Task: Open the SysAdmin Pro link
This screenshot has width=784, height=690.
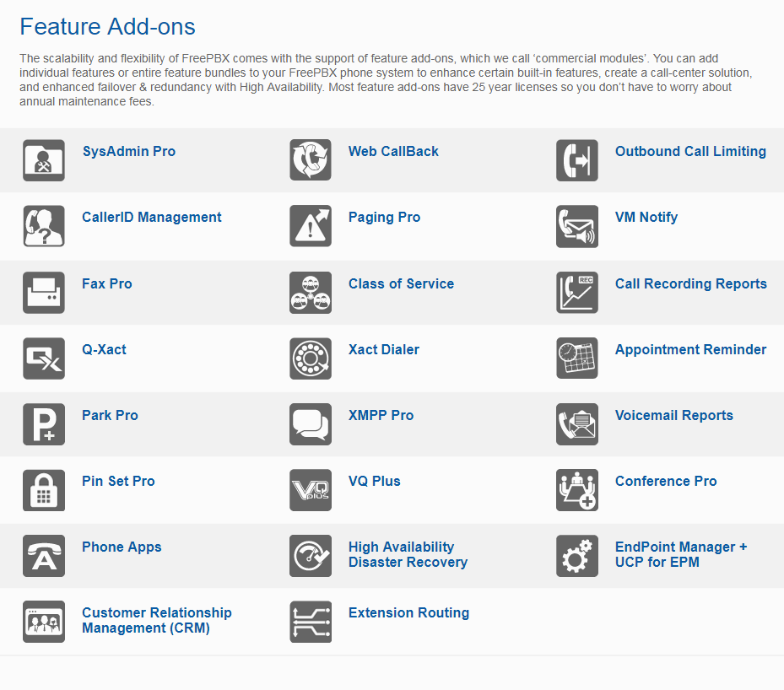Action: pyautogui.click(x=129, y=151)
